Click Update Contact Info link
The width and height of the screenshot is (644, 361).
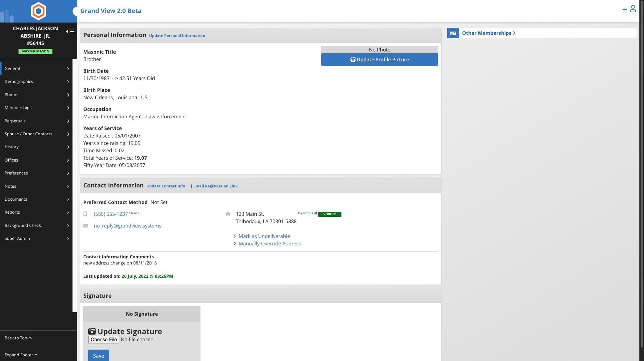tap(166, 186)
